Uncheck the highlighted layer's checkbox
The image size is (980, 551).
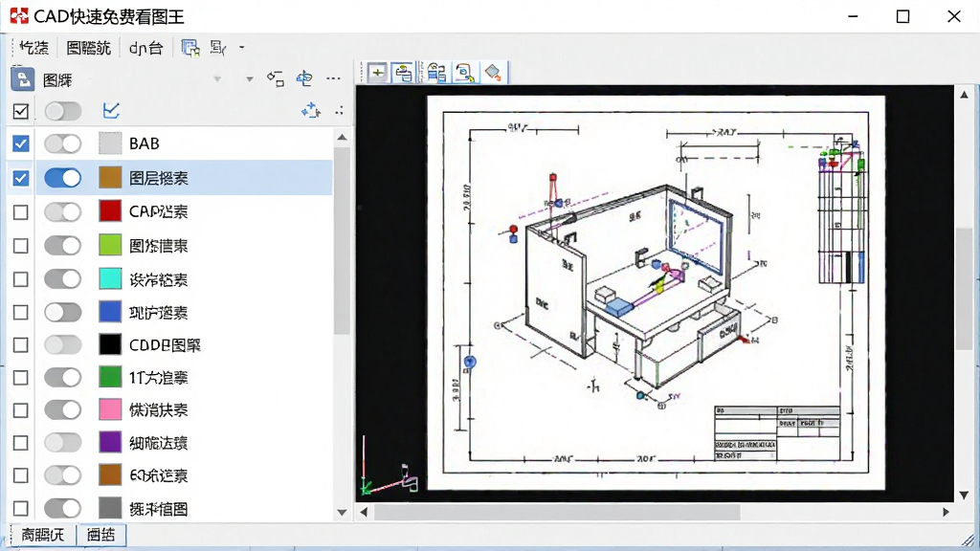(x=21, y=178)
